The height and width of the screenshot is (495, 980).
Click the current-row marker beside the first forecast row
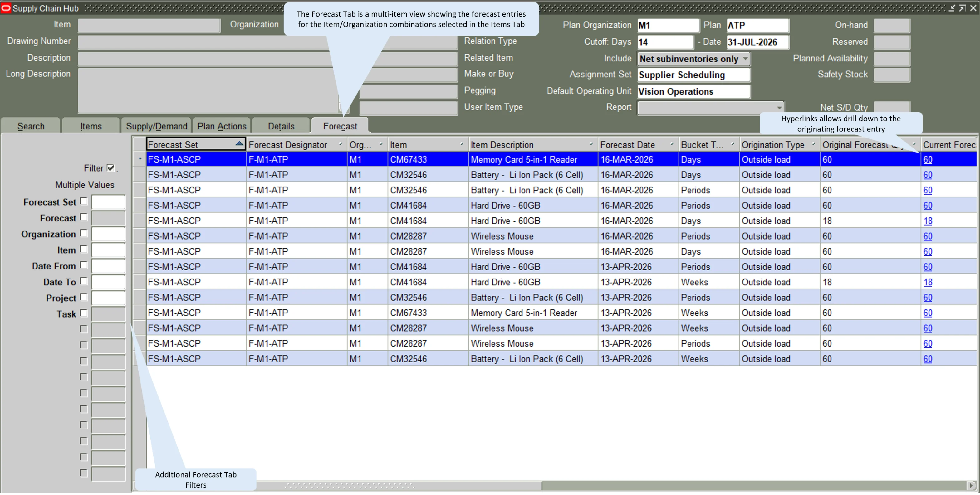pos(140,159)
